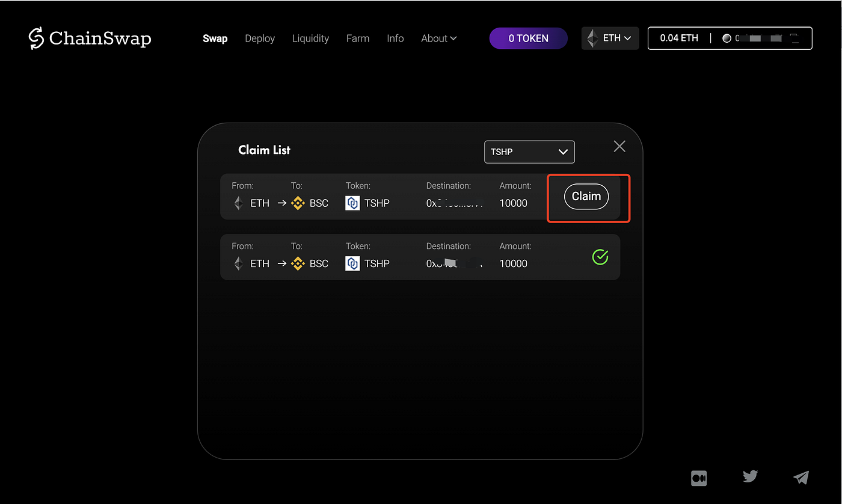This screenshot has height=504, width=842.
Task: Click the green checkmark in the claimed row
Action: [x=600, y=257]
